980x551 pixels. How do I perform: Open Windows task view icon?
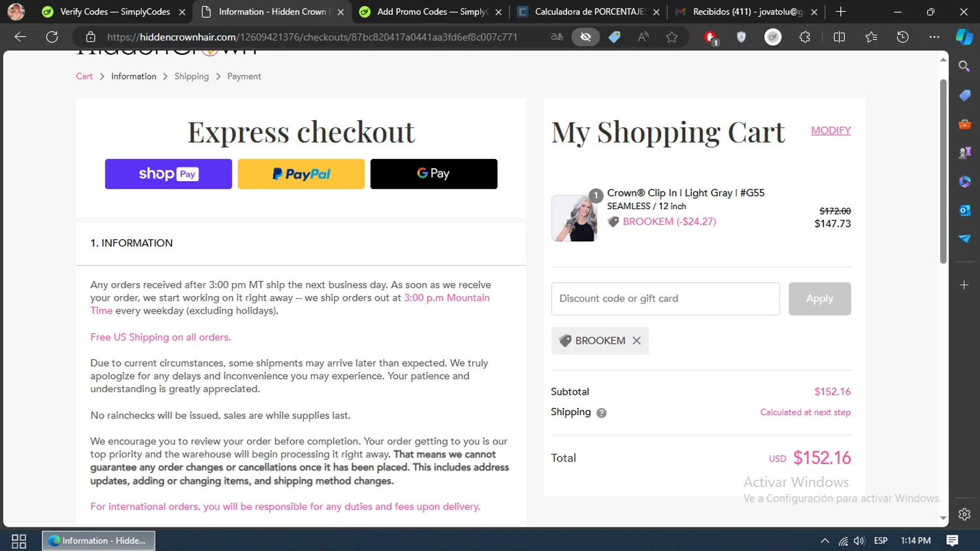pos(19,541)
